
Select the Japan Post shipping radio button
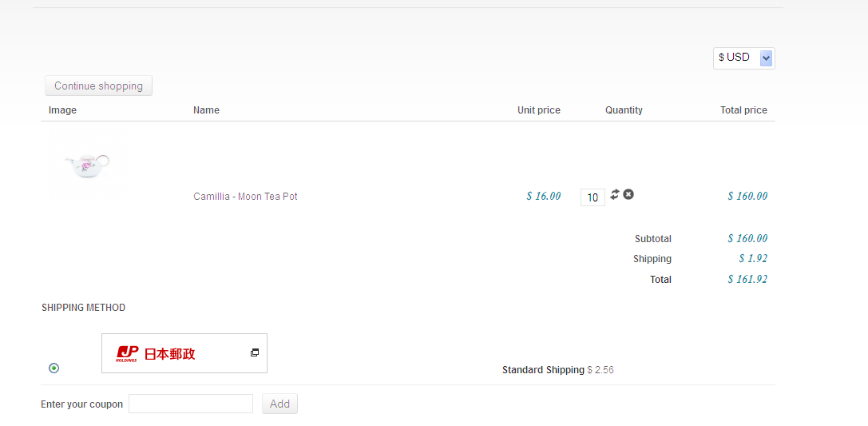(54, 368)
